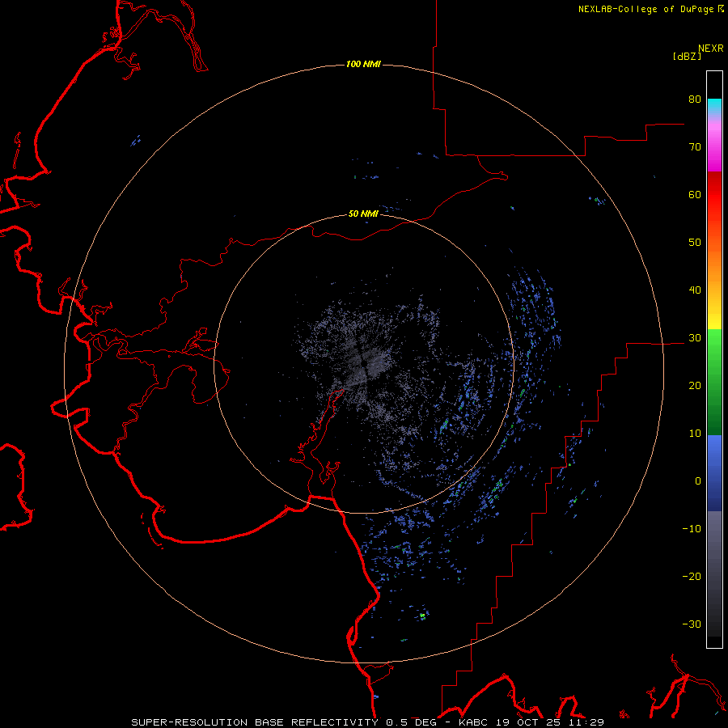Click the 40 value on the dBZ scale

[695, 290]
